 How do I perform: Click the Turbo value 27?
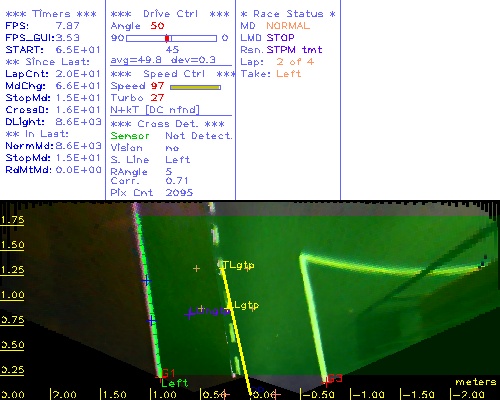pyautogui.click(x=157, y=98)
